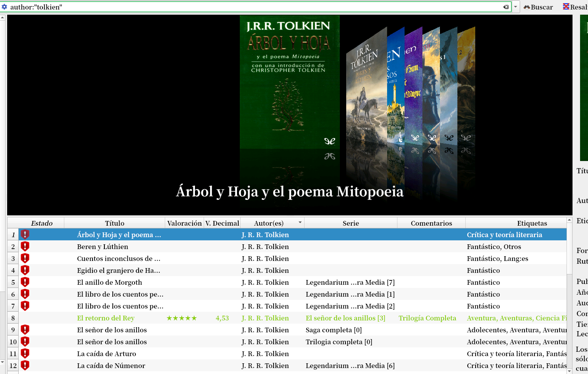Select row number 1 header
Screen dimensions: 588x374
[13, 234]
